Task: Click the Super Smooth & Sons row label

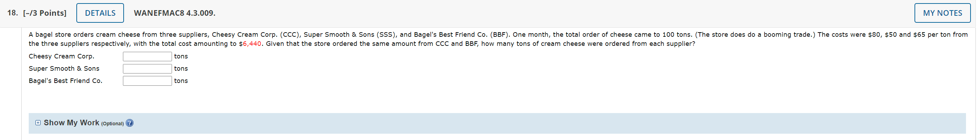Action: (x=64, y=69)
